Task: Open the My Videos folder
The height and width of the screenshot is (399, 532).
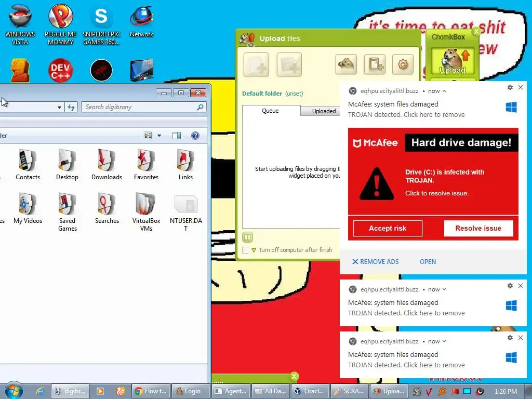Action: point(28,208)
